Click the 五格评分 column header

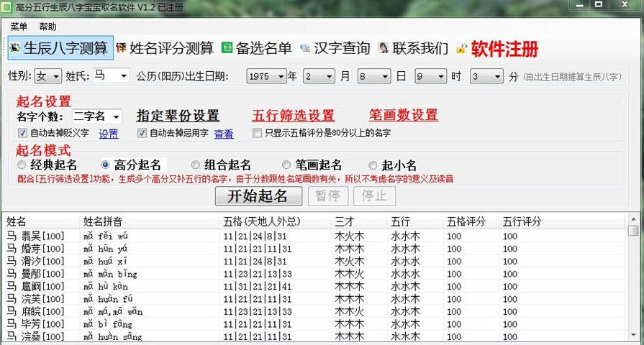tap(471, 222)
